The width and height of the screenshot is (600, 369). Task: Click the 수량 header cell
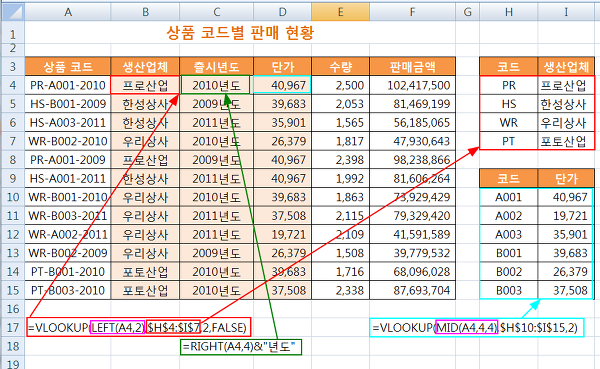341,67
